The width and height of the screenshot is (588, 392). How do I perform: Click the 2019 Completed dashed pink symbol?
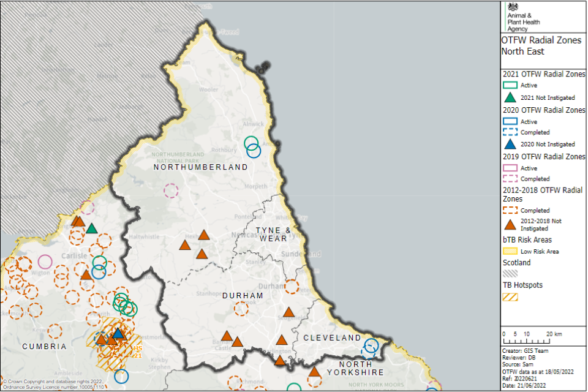(x=510, y=179)
